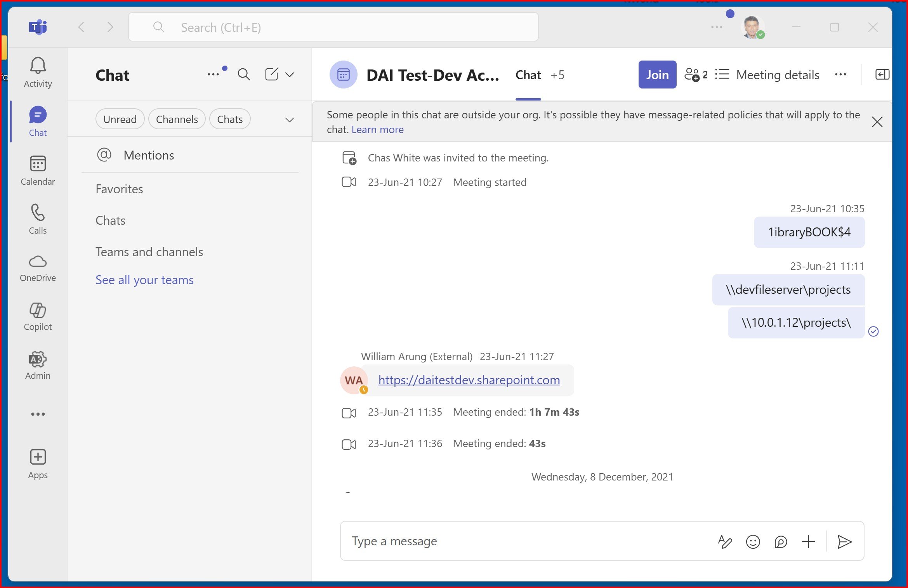
Task: Expand the Teams and channels section
Action: (149, 252)
